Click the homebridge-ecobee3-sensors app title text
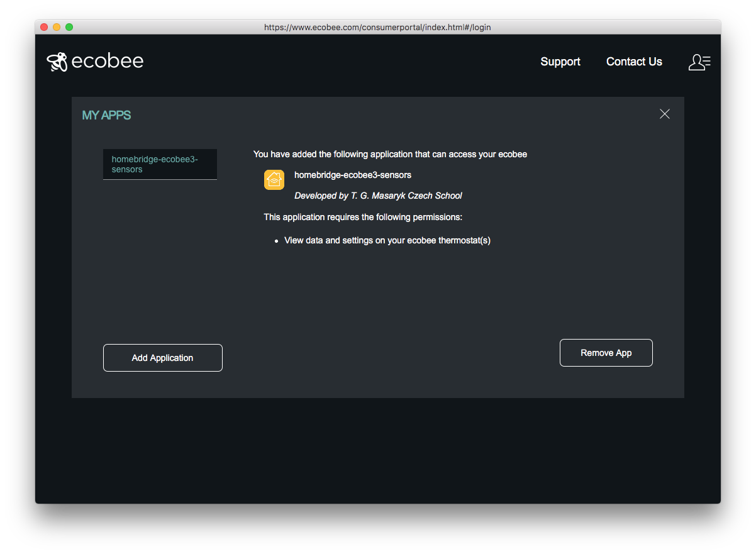The width and height of the screenshot is (756, 554). (353, 175)
